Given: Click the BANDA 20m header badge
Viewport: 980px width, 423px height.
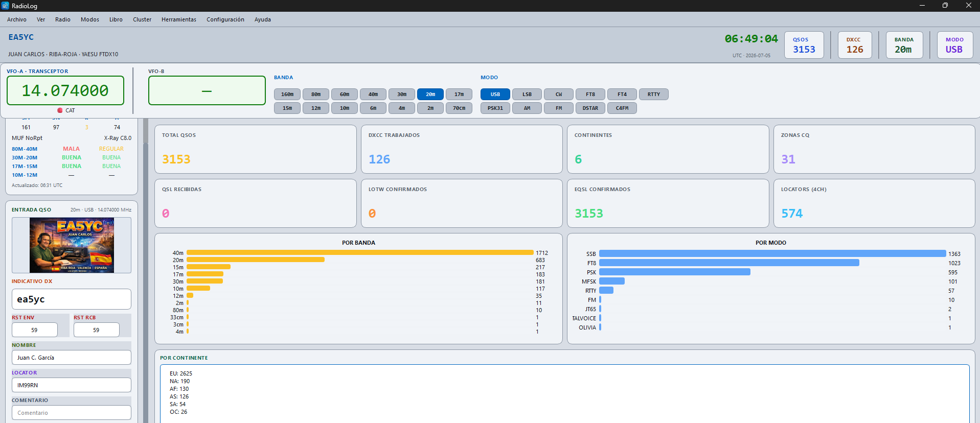Looking at the screenshot, I should [x=904, y=45].
